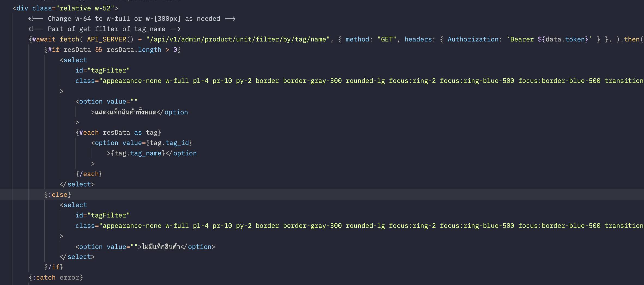Click the option text 'แสดงแท็กสินค้าทั้งหมด'
Viewport: 644px width, 285px height.
(126, 112)
